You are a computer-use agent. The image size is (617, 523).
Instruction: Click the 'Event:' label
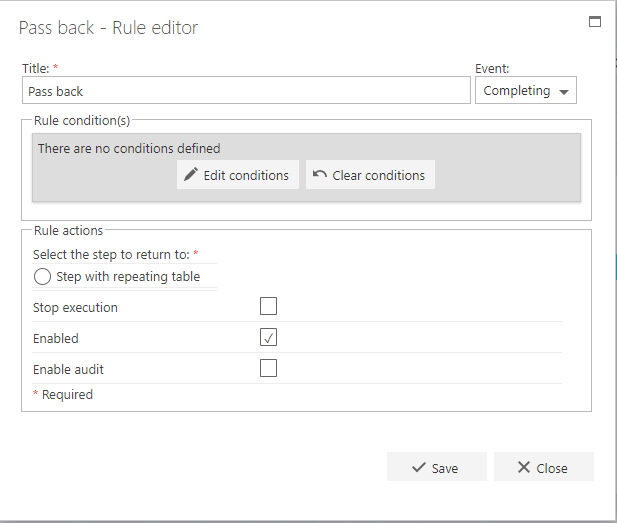[x=492, y=68]
